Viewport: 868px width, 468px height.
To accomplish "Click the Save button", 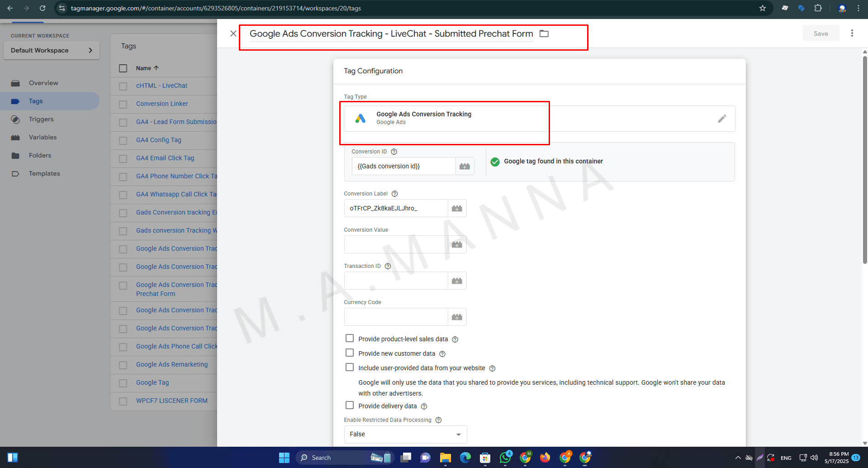I will (821, 33).
